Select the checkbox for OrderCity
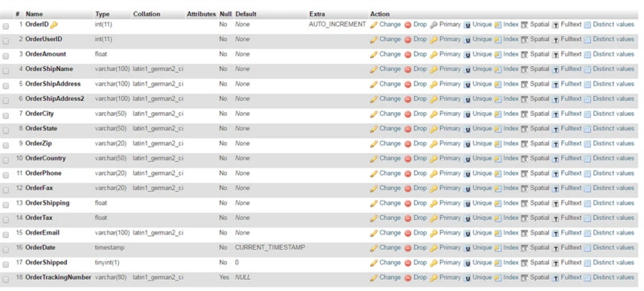This screenshot has width=644, height=291. 6,115
